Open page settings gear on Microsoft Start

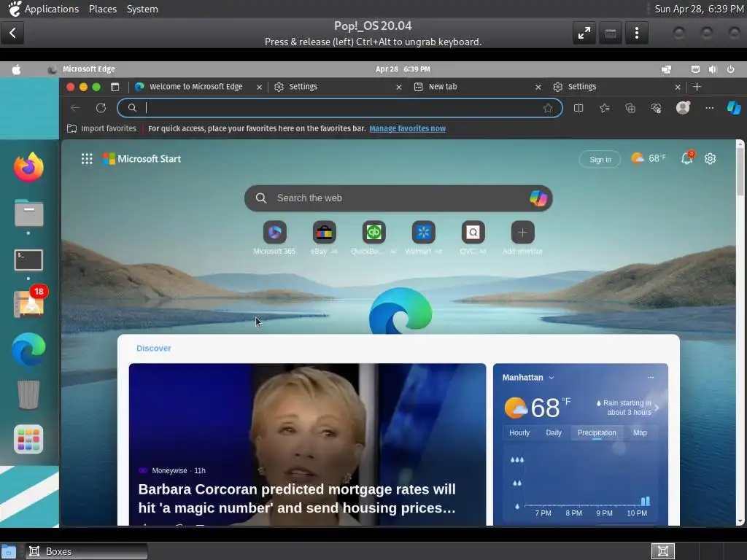[711, 158]
